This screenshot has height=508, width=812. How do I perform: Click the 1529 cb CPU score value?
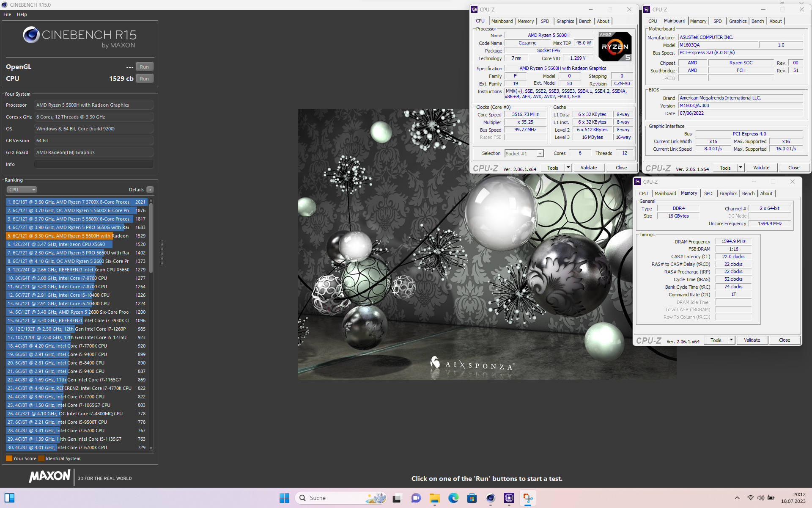[121, 79]
